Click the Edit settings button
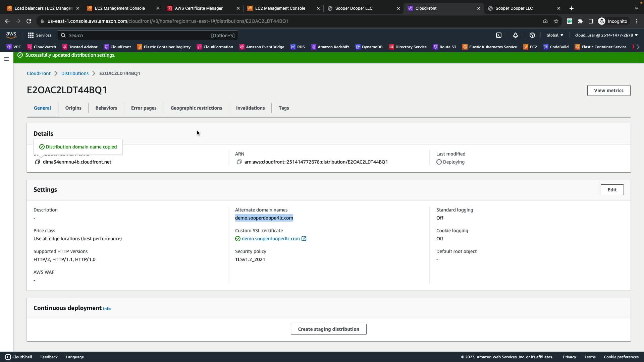The height and width of the screenshot is (362, 644). coord(612,190)
